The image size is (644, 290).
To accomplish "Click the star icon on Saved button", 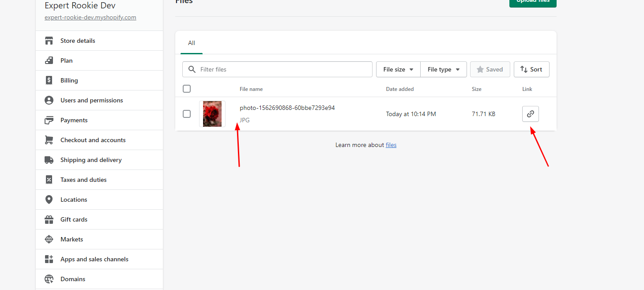I will click(480, 69).
